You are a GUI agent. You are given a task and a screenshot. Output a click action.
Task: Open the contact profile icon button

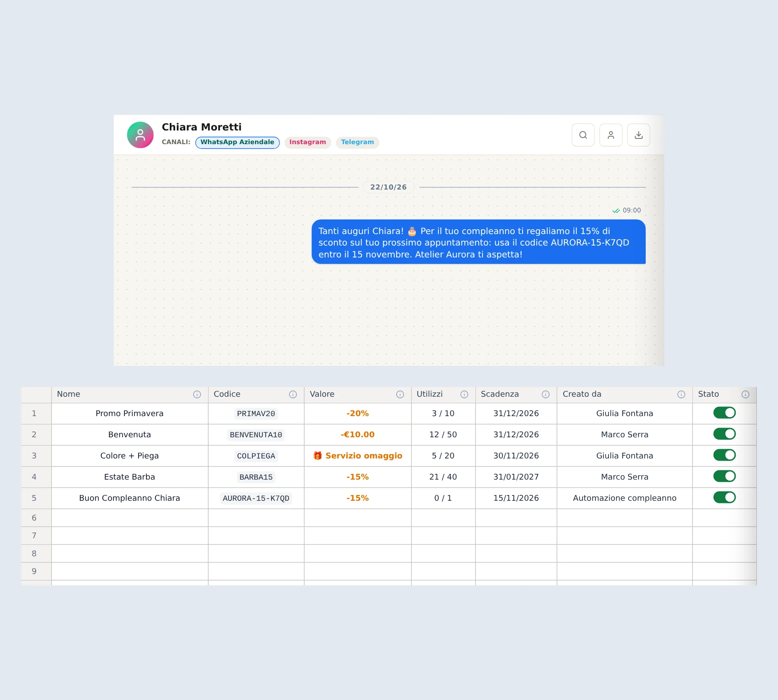pos(611,135)
